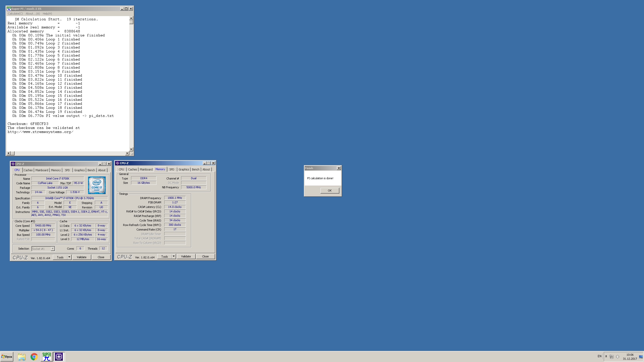644x362 pixels.
Task: Launch Google Chrome from the taskbar
Action: tap(34, 357)
